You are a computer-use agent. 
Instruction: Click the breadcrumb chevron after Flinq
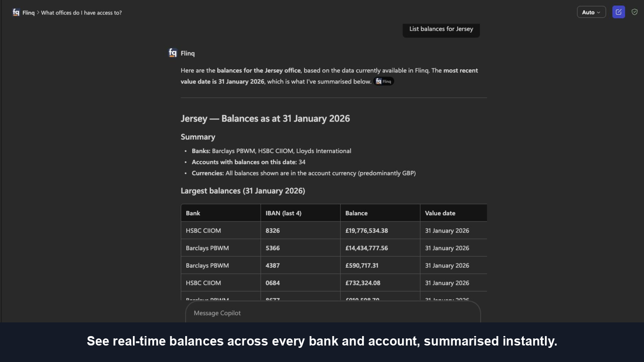pos(38,13)
